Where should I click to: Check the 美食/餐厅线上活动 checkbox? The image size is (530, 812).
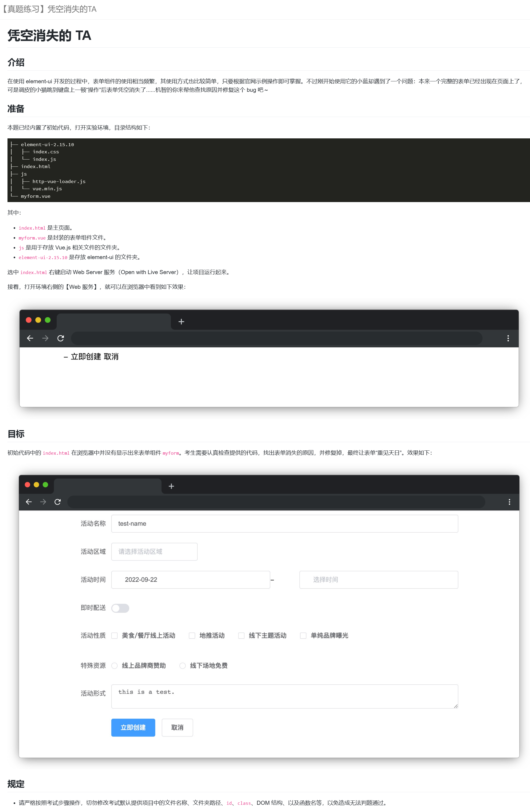[114, 635]
